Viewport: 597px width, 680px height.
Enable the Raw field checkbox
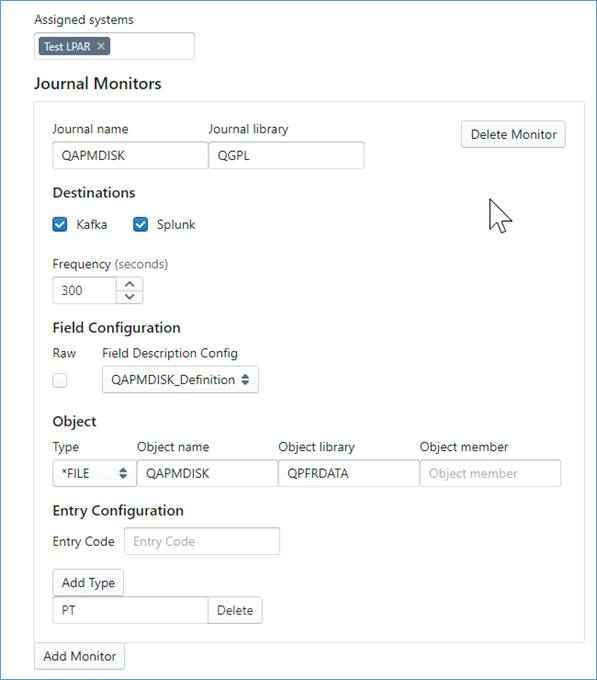click(60, 380)
